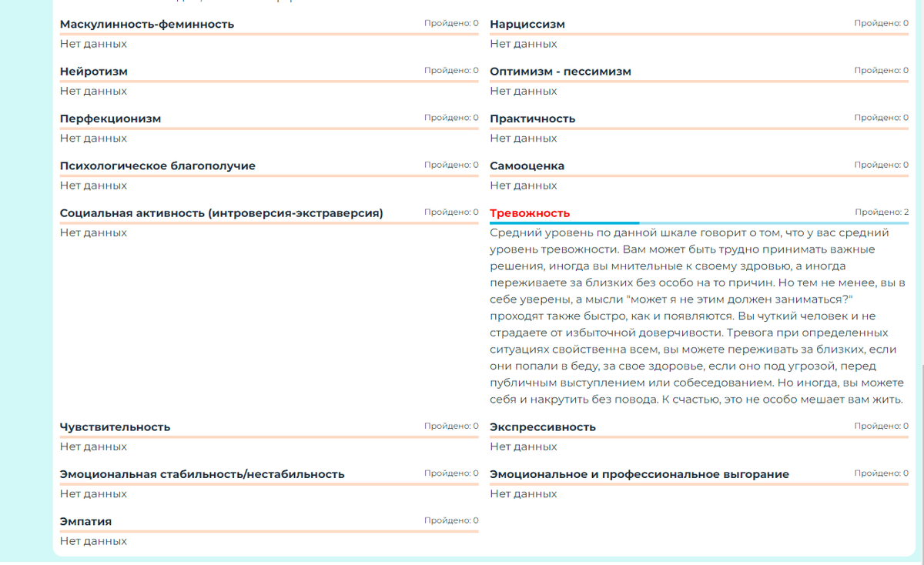Image resolution: width=924 pixels, height=565 pixels.
Task: Select the Эмпатия scale title
Action: point(86,522)
